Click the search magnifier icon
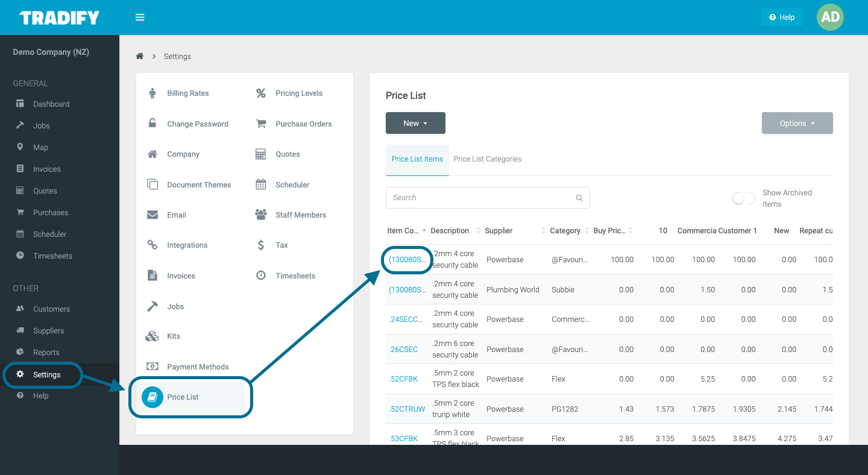The height and width of the screenshot is (475, 868). click(579, 198)
